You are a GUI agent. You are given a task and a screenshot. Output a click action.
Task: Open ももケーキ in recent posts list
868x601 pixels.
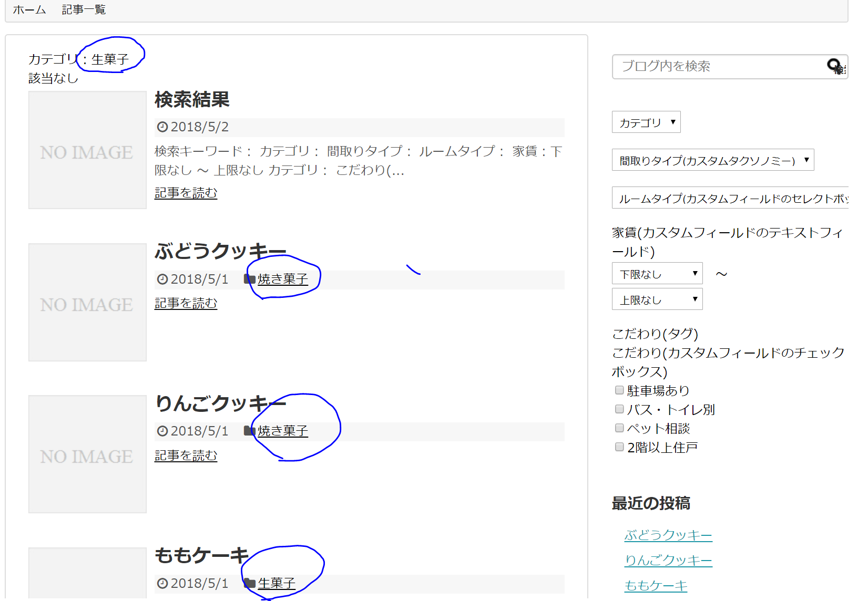pyautogui.click(x=656, y=585)
